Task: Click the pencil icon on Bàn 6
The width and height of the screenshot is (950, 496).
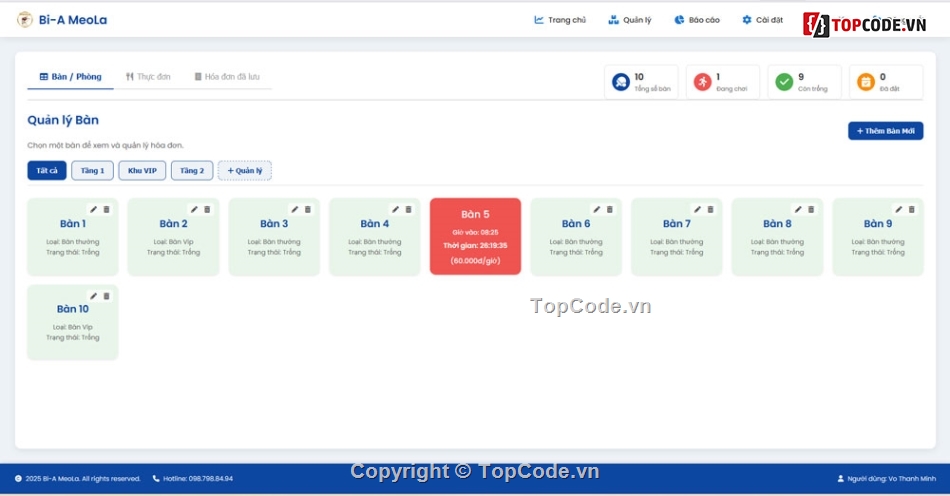Action: pyautogui.click(x=597, y=210)
